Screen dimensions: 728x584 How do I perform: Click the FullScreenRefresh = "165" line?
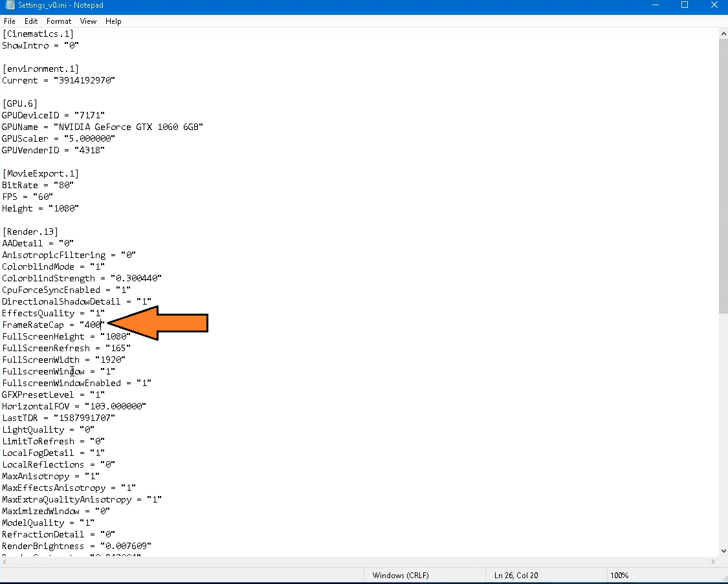click(x=66, y=348)
